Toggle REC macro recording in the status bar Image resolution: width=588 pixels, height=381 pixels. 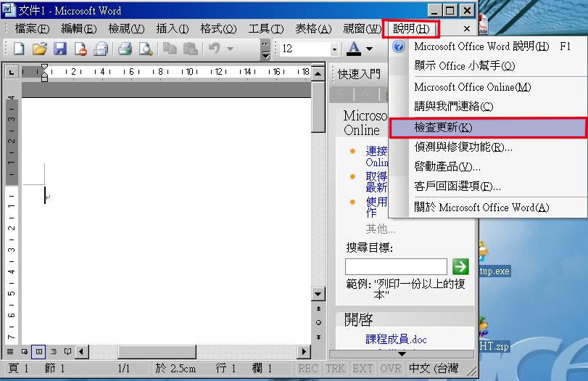[x=308, y=369]
